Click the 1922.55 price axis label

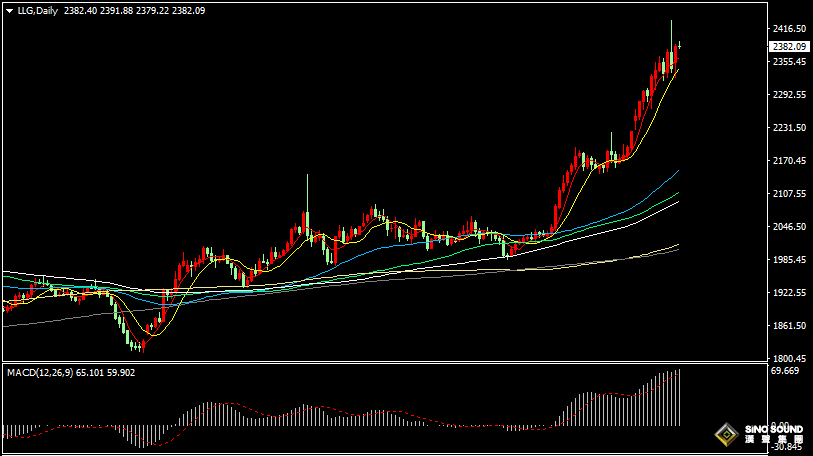point(789,293)
